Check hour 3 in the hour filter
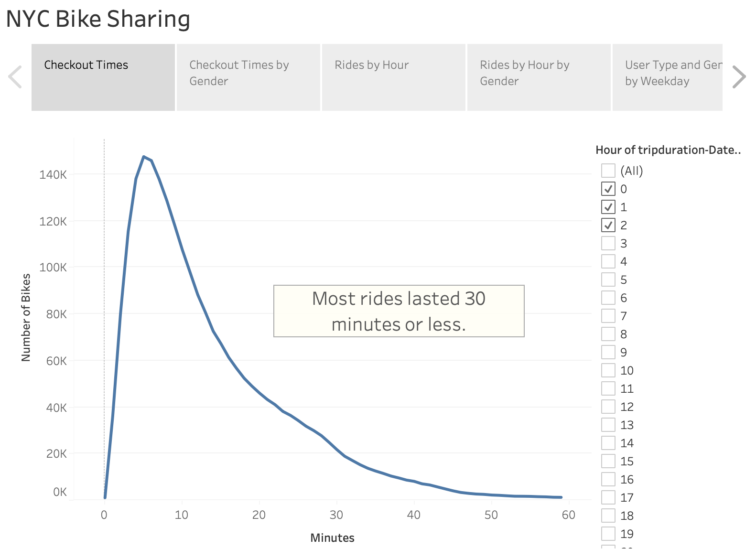Viewport: 756px width, 559px height. click(609, 243)
